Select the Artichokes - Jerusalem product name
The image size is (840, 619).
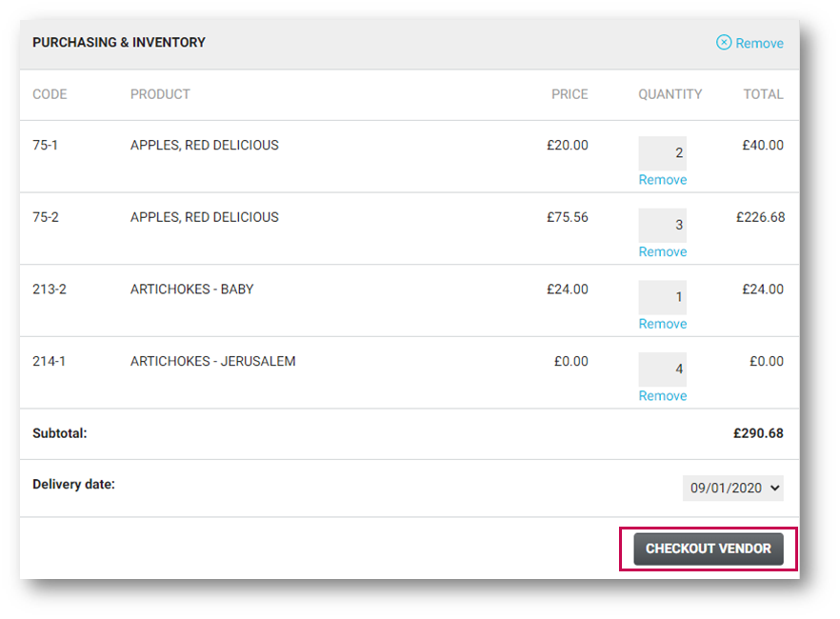[x=212, y=362]
